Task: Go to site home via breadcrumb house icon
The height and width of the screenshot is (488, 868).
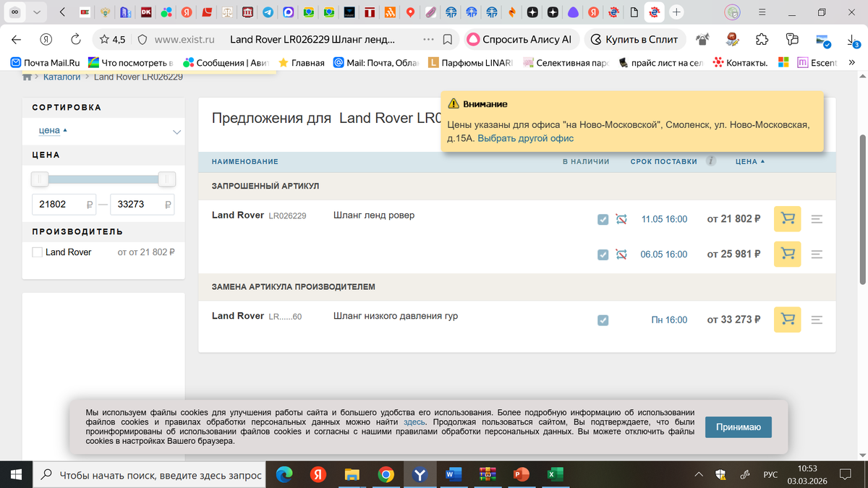Action: [x=27, y=76]
